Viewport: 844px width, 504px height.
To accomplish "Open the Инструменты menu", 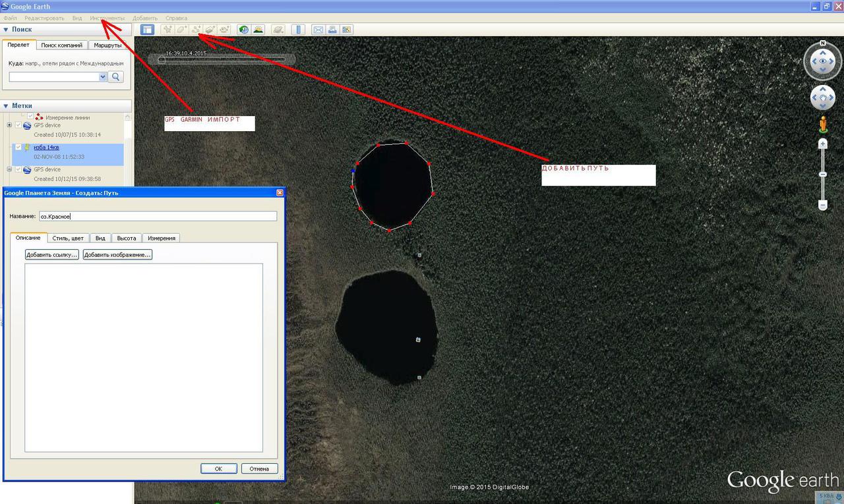I will click(107, 18).
